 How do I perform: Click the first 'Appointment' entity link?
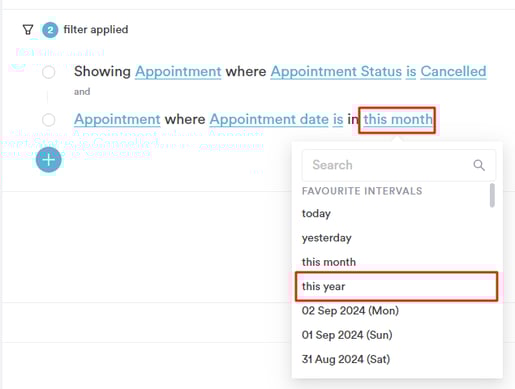178,71
